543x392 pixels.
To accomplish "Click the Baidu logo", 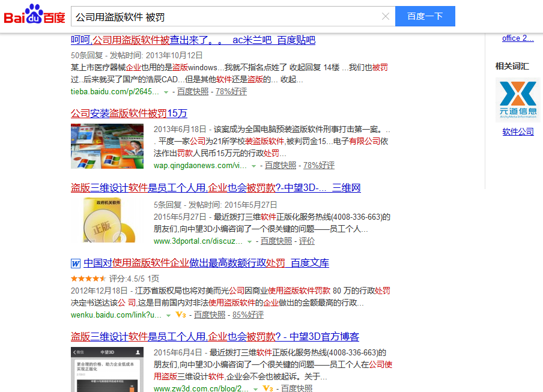I will [34, 15].
